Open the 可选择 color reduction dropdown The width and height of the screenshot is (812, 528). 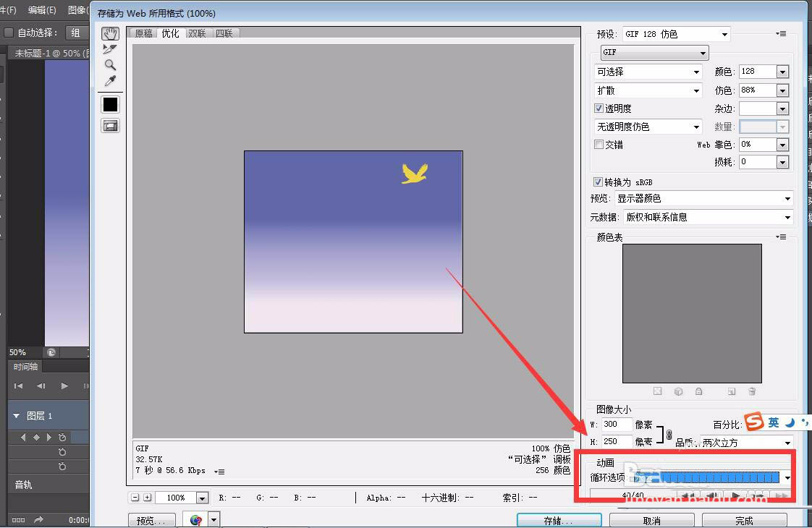point(648,72)
